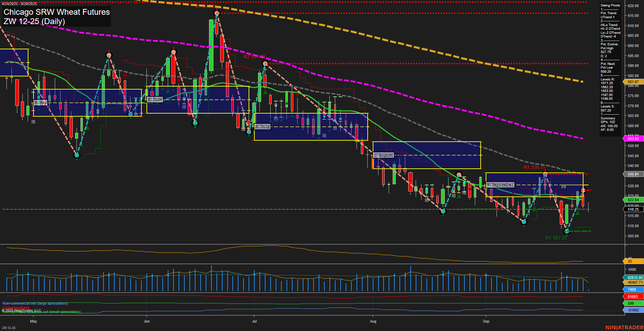Click the M:September range box label

tap(500, 184)
